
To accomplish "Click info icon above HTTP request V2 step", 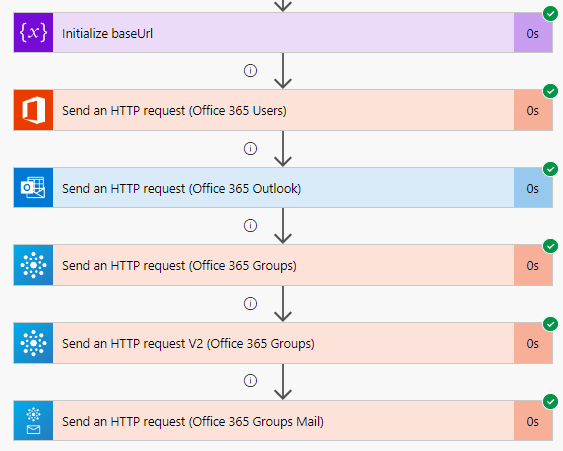I will coord(250,303).
